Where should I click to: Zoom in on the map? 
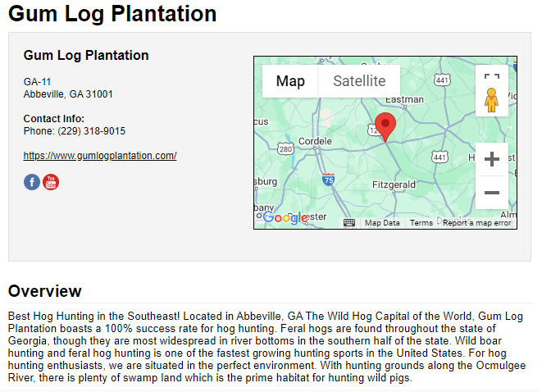coord(492,159)
